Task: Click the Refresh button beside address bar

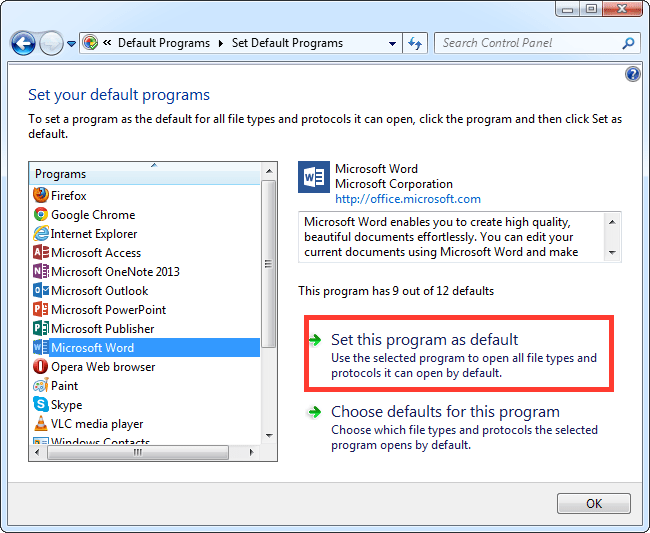Action: tap(415, 43)
